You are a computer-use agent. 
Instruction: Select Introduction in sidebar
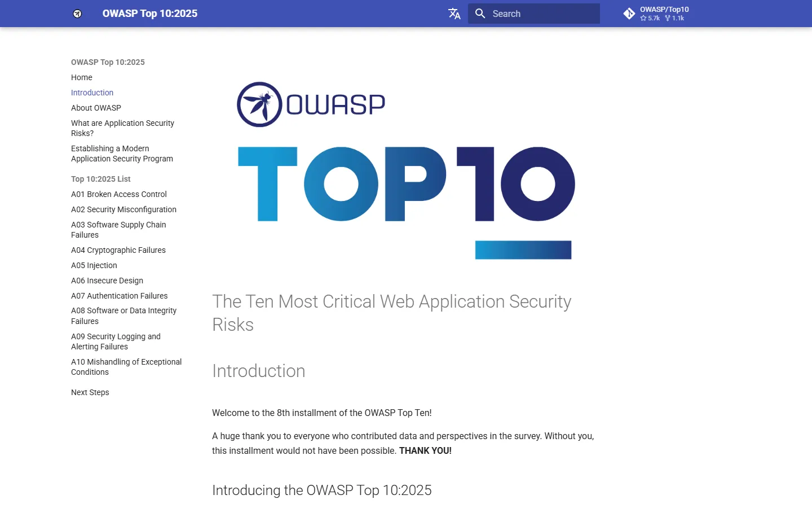coord(92,93)
